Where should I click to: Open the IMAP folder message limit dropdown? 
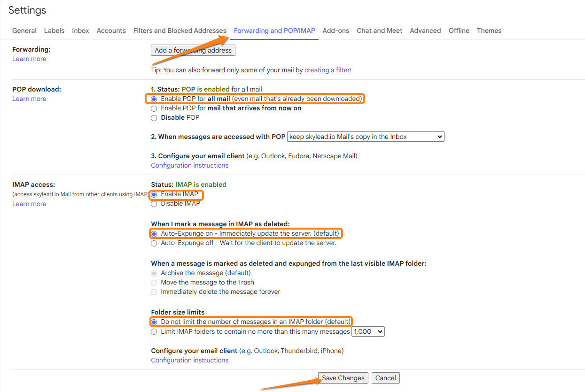tap(368, 331)
